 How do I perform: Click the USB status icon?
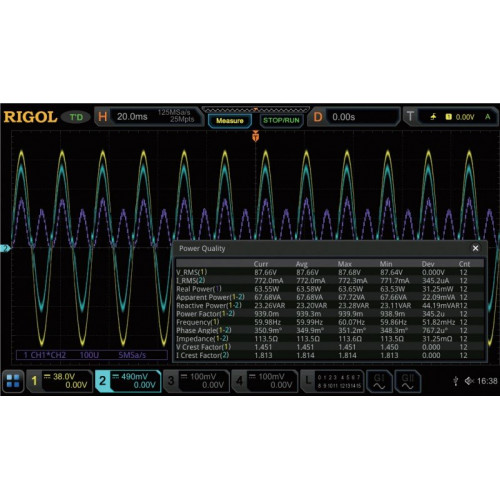coord(456,381)
